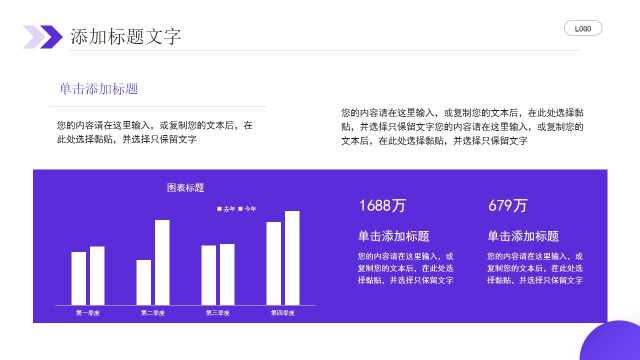Image resolution: width=640 pixels, height=360 pixels.
Task: Select the description text under 679万 heading
Action: tap(535, 268)
